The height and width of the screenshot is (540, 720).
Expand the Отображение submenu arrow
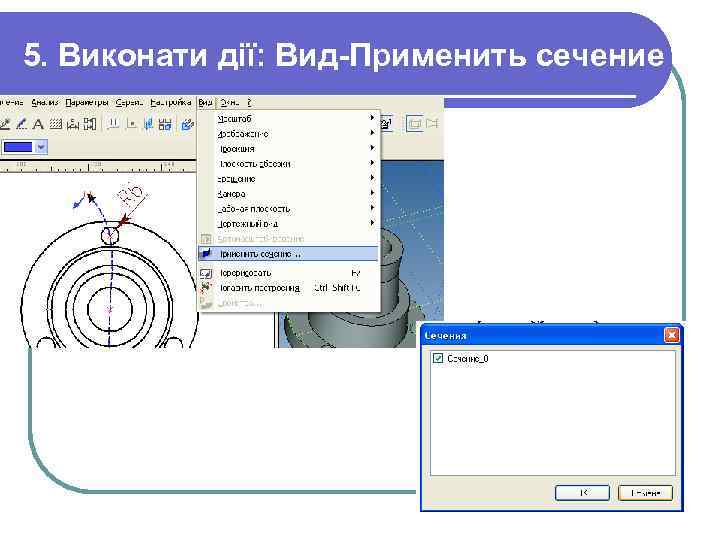(x=372, y=133)
